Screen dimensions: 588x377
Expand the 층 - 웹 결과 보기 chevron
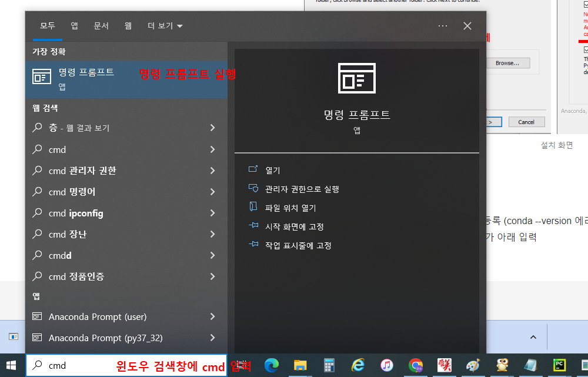tap(213, 128)
